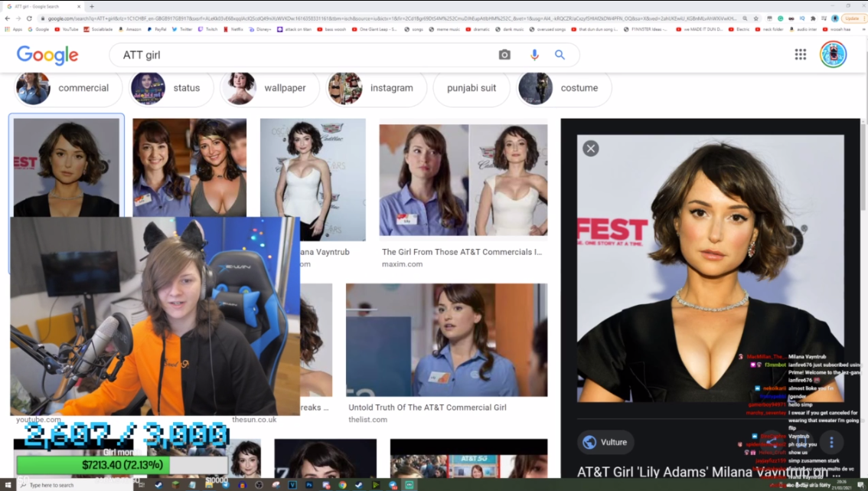
Task: Open the Google apps grid
Action: (801, 54)
